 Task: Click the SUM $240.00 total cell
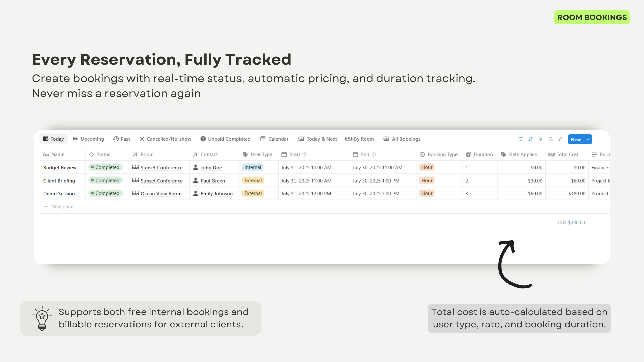(571, 222)
